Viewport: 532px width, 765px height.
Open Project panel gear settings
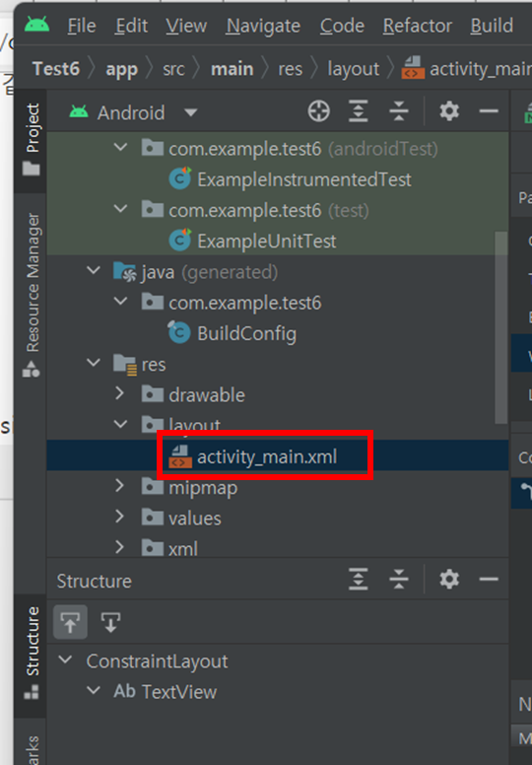pos(449,111)
